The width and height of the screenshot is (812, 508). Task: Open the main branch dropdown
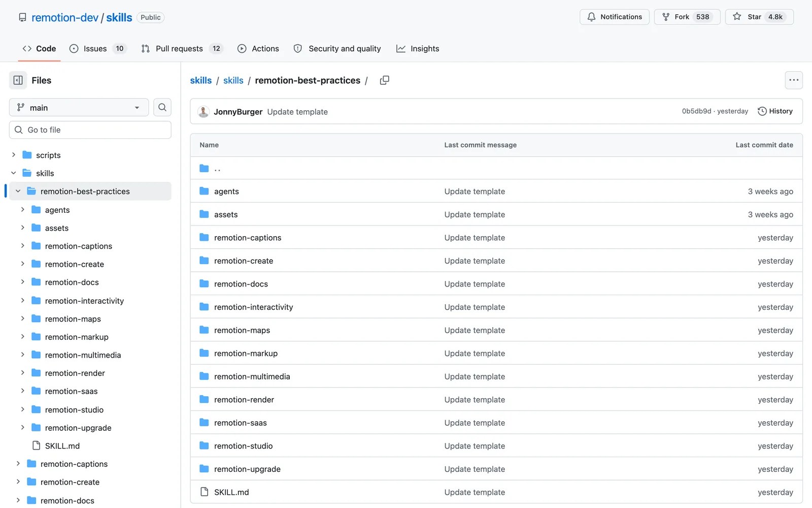coord(79,107)
